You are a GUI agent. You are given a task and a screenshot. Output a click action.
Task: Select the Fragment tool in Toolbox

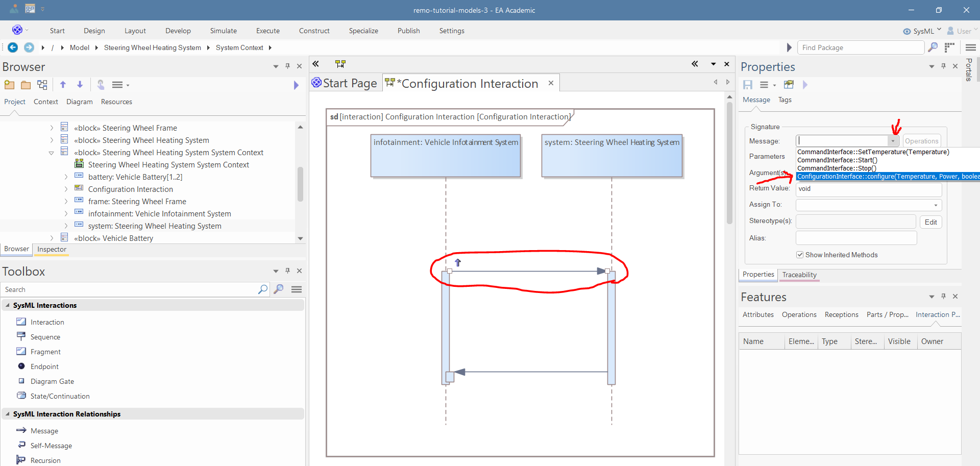tap(45, 352)
